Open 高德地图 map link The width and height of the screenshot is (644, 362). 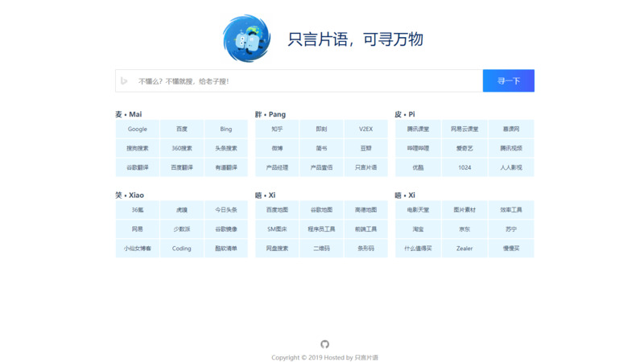click(x=365, y=210)
